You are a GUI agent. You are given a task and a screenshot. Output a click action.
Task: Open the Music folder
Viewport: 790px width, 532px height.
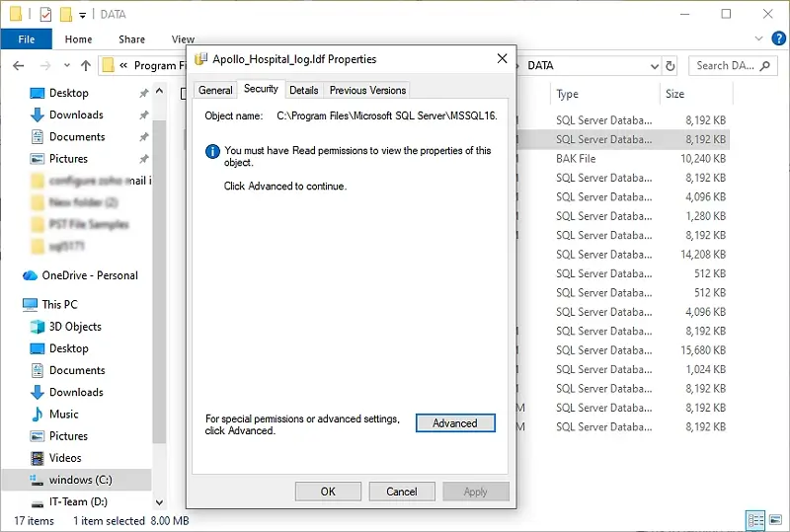[x=63, y=415]
